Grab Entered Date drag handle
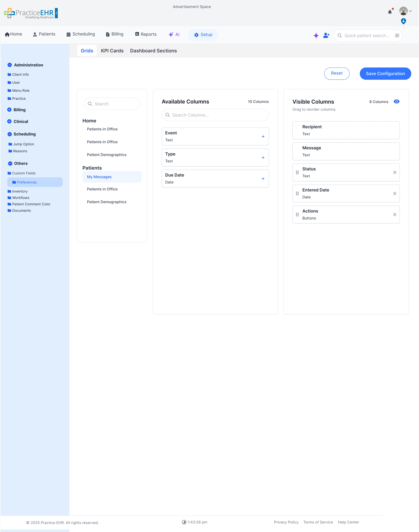 click(x=297, y=193)
